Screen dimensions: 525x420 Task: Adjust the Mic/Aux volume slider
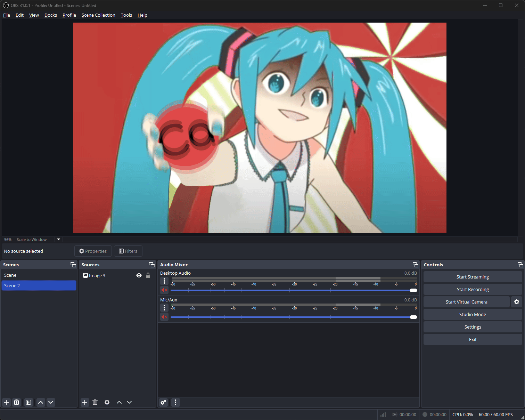pos(413,317)
